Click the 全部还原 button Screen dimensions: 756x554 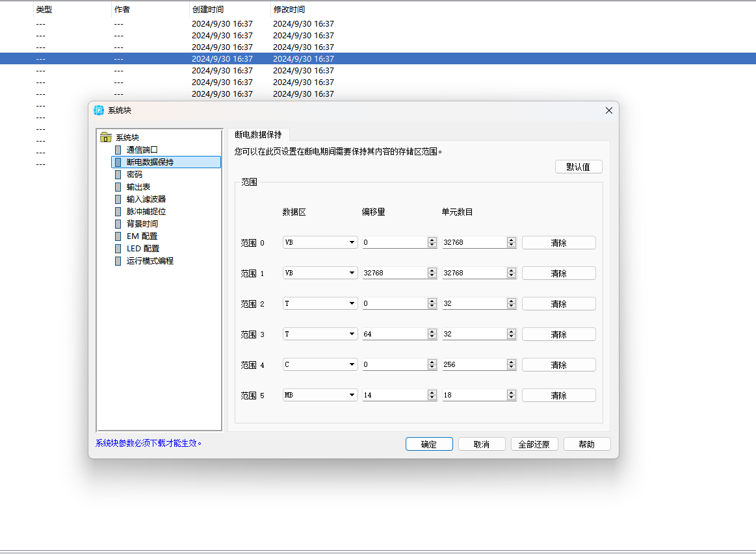(x=534, y=444)
